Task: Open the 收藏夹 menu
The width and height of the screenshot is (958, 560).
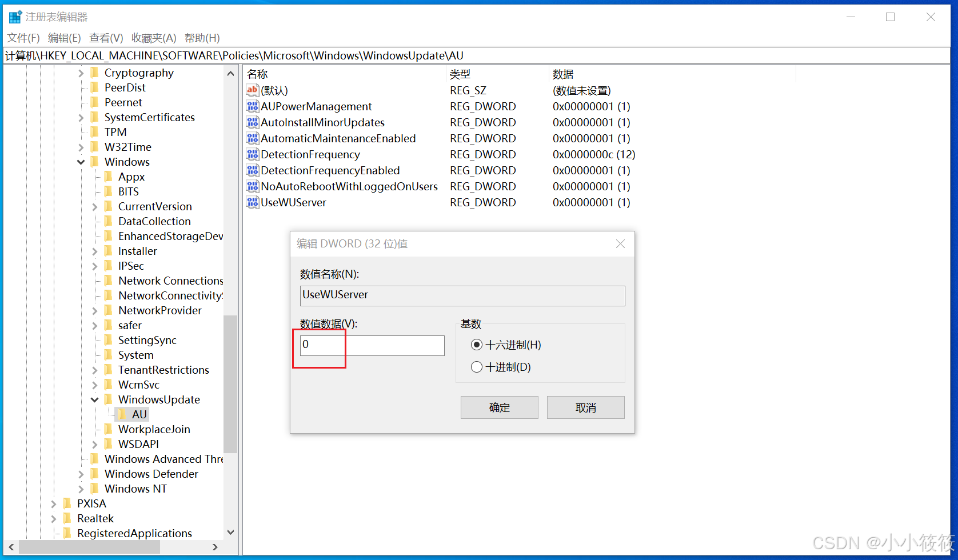Action: [153, 38]
